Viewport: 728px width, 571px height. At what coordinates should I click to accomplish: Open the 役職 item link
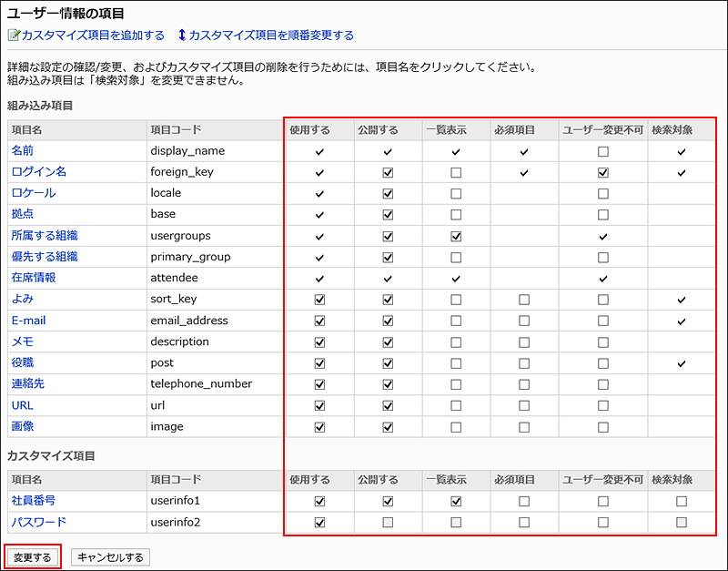click(22, 362)
